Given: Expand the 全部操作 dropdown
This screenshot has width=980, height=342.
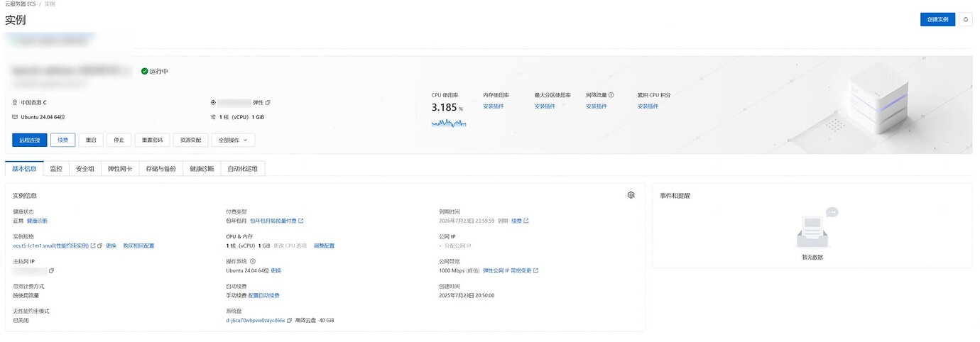Looking at the screenshot, I should pyautogui.click(x=233, y=140).
